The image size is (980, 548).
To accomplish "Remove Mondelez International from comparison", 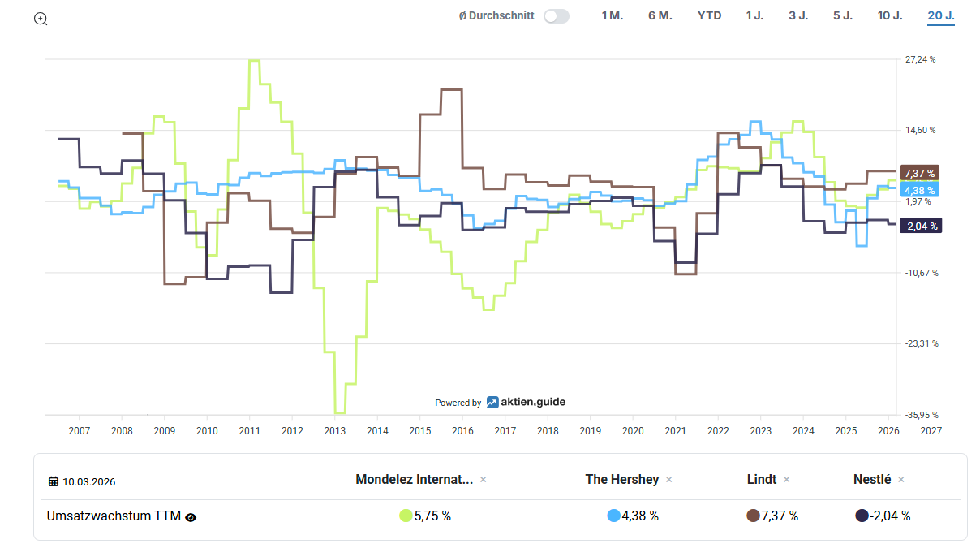I will 484,480.
